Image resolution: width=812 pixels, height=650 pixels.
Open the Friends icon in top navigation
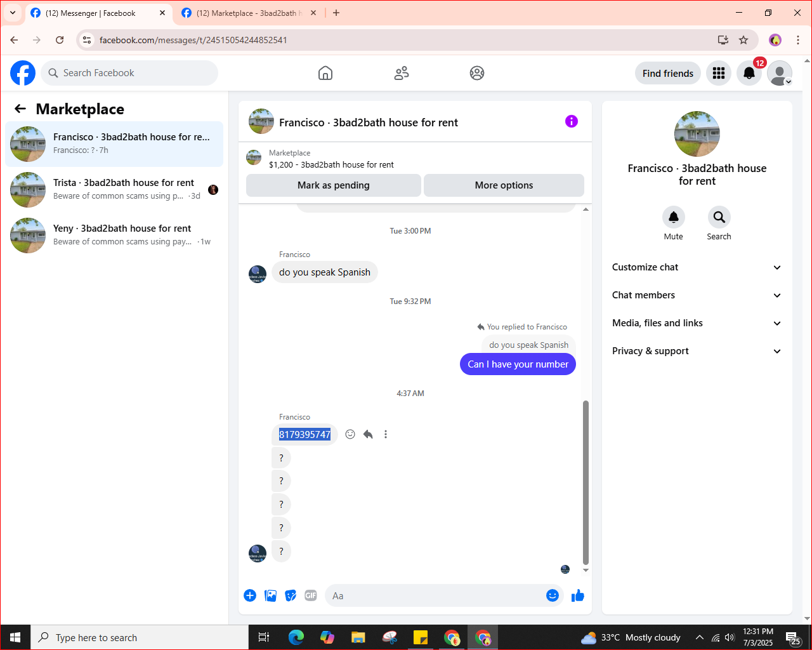[402, 73]
